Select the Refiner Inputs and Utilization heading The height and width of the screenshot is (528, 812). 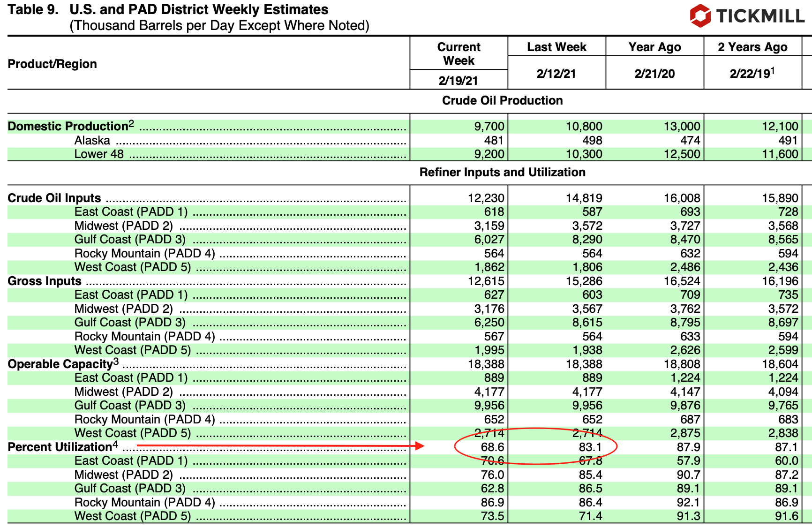[x=502, y=172]
